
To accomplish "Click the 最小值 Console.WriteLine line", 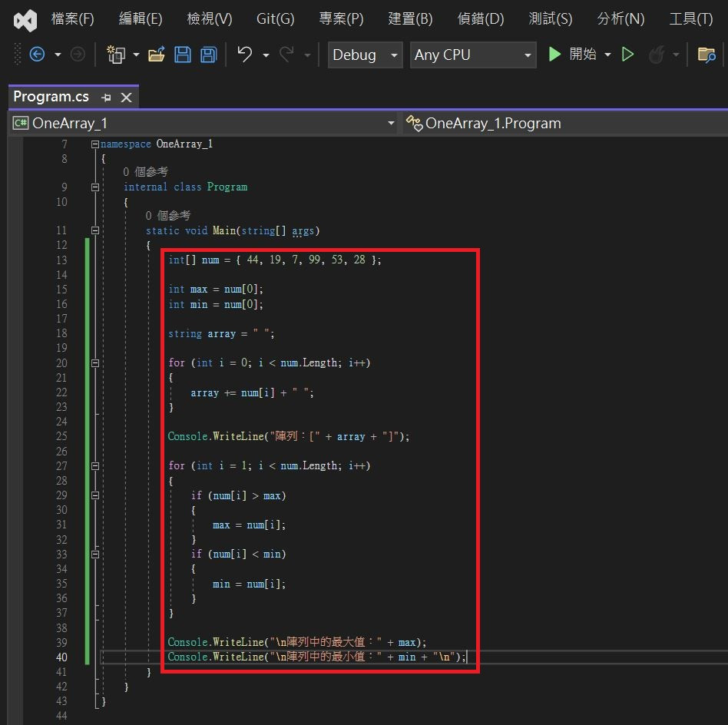I will 316,657.
